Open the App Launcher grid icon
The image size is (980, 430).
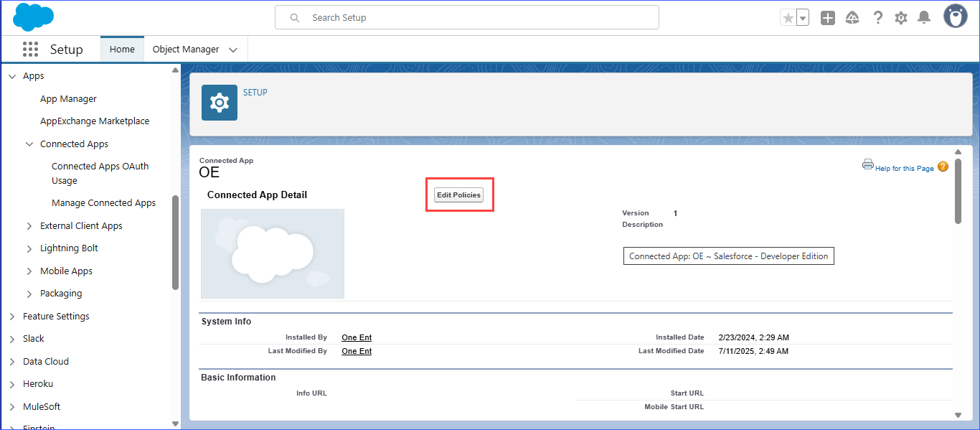tap(30, 50)
